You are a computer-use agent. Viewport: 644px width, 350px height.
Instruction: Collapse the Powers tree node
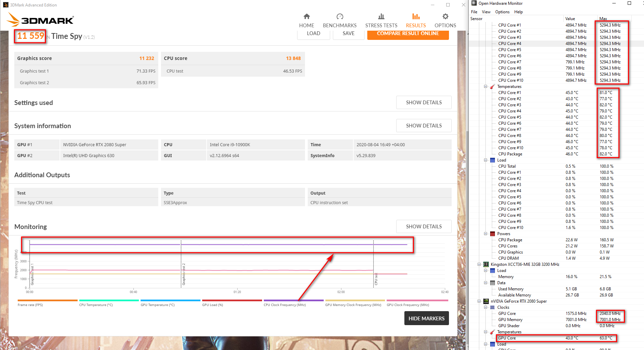(x=486, y=234)
